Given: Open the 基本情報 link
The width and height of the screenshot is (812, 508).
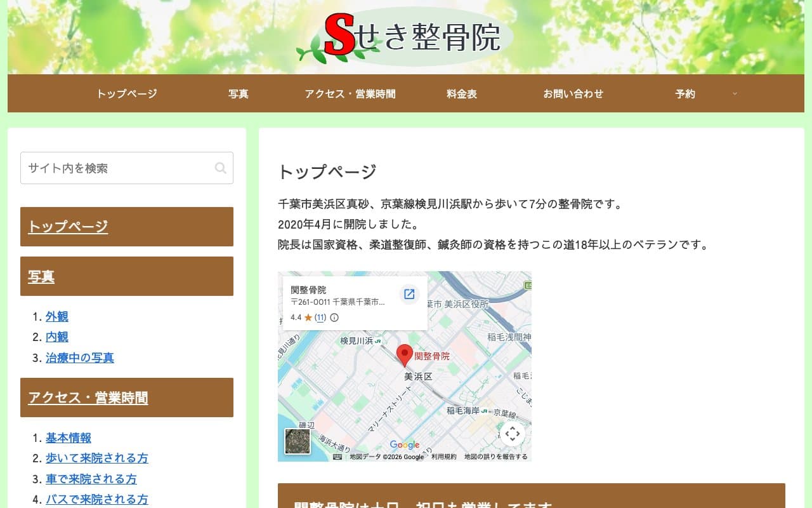Looking at the screenshot, I should 68,438.
